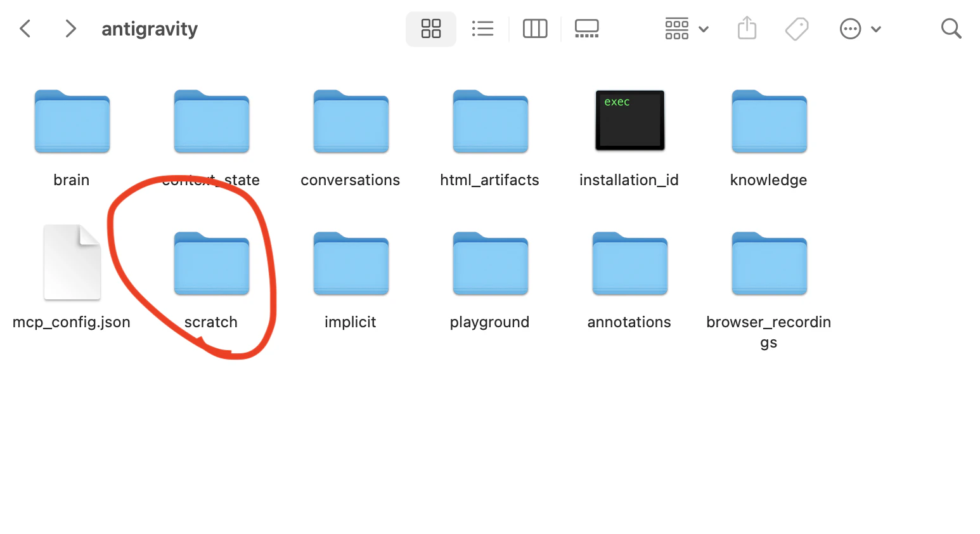Switch to gallery view
The image size is (980, 534).
pyautogui.click(x=587, y=29)
